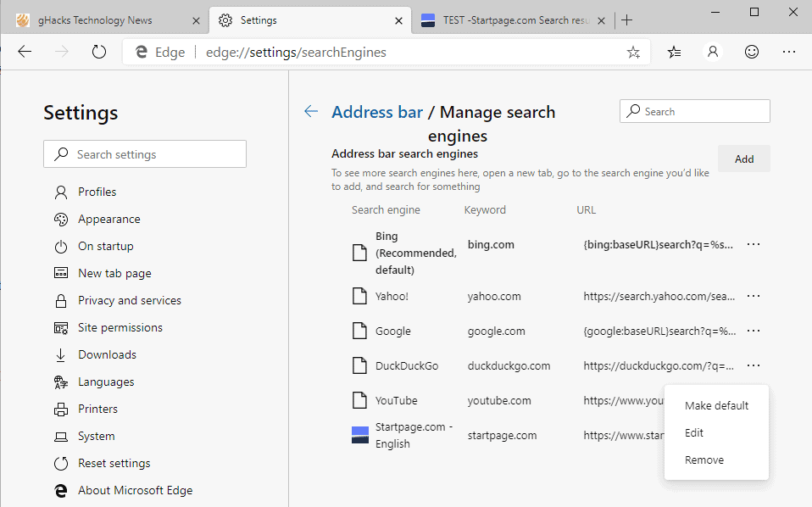Viewport: 812px width, 507px height.
Task: Click the Yahoo! search URL text
Action: click(659, 296)
